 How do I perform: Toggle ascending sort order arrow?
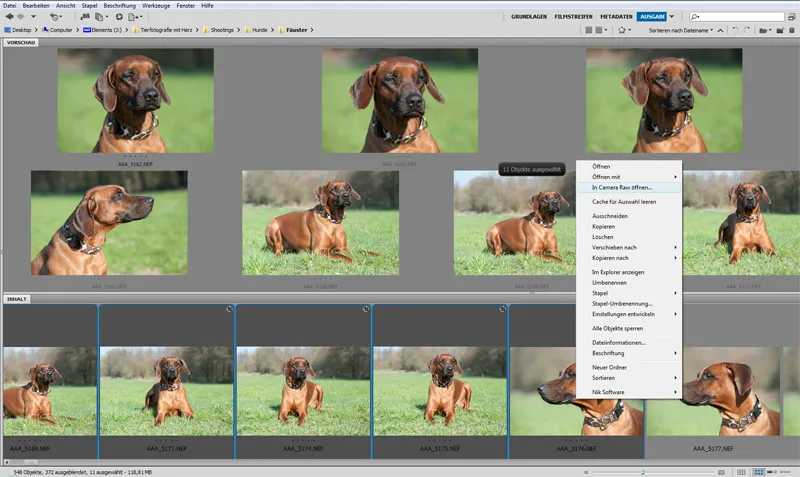pos(720,30)
